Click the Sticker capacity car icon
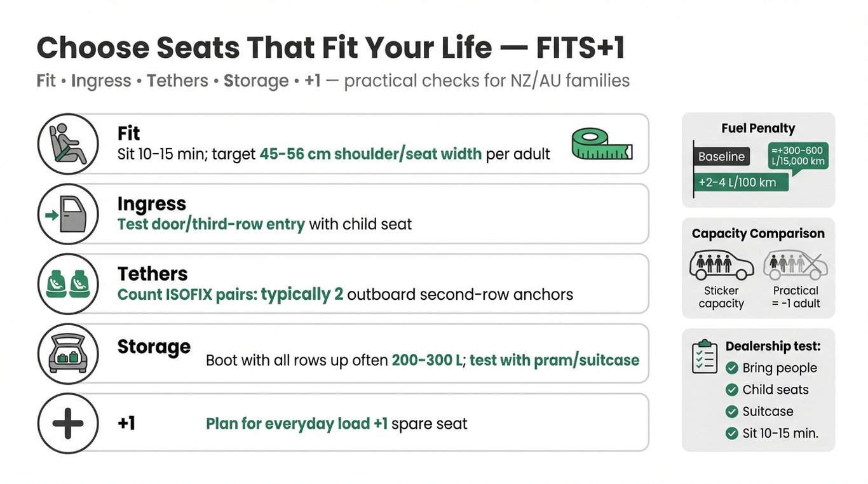Image resolution: width=868 pixels, height=484 pixels. 721,264
